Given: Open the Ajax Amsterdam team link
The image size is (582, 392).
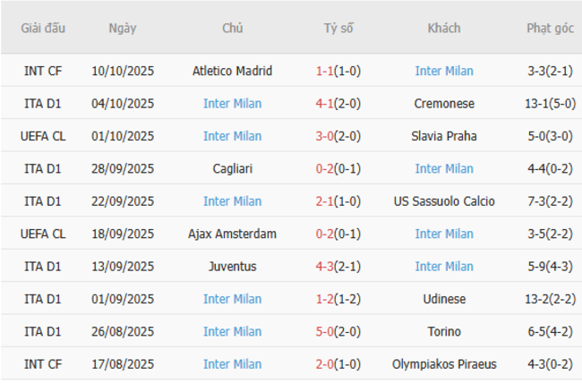Looking at the screenshot, I should click(232, 234).
